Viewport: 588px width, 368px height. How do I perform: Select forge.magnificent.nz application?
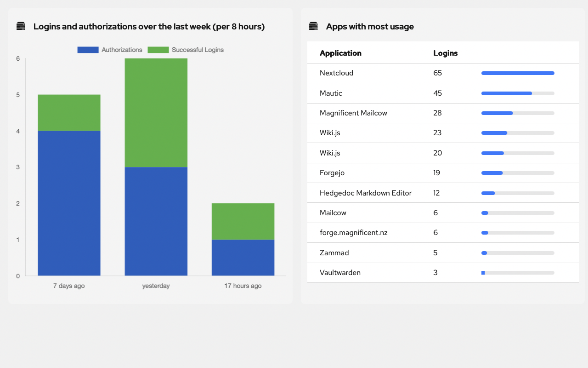pyautogui.click(x=443, y=233)
